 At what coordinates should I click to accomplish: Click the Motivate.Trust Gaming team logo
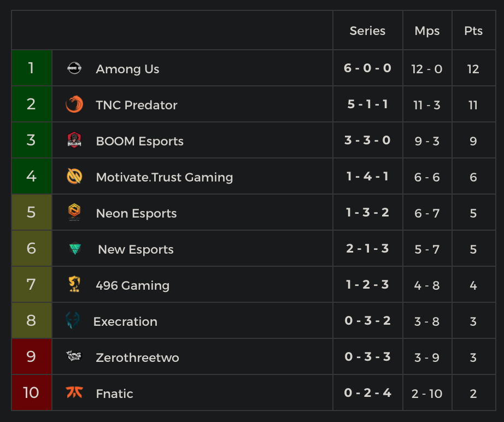74,177
